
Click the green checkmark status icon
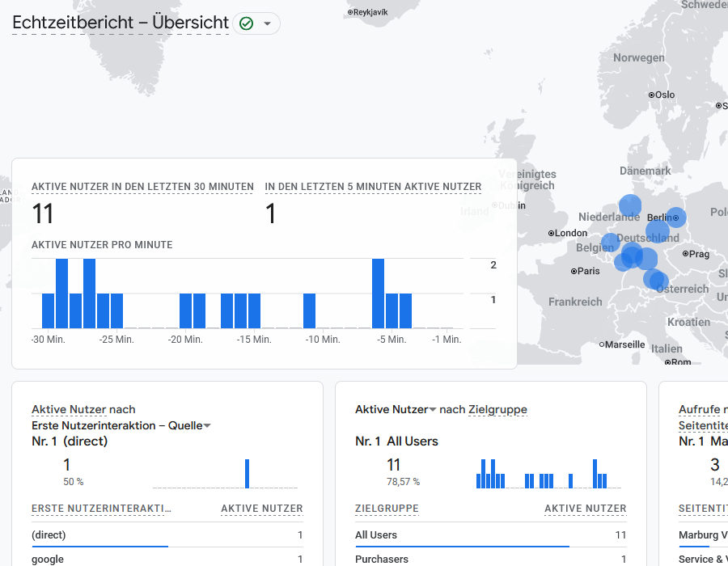(247, 23)
